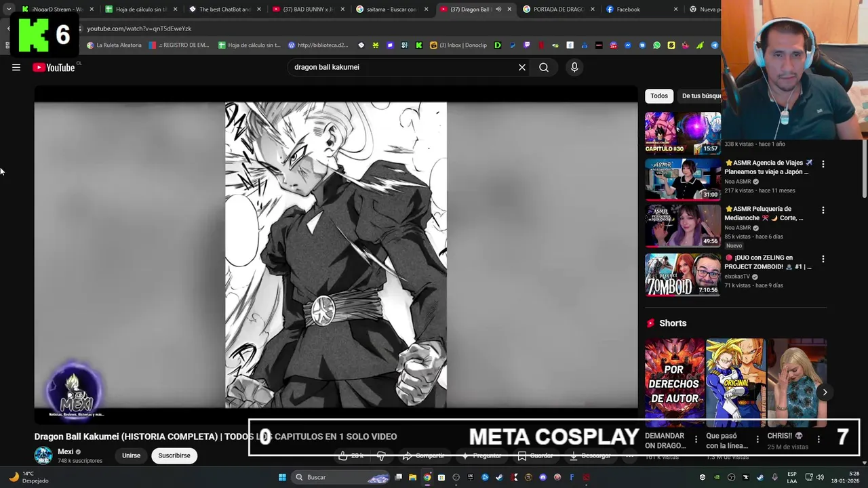This screenshot has width=868, height=488.
Task: Go to YouTube home via logo
Action: pyautogui.click(x=54, y=67)
